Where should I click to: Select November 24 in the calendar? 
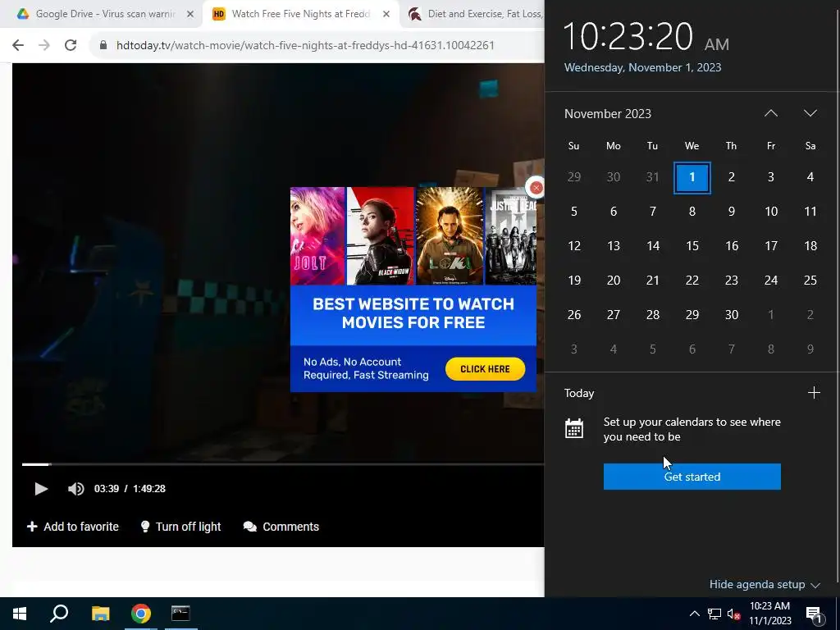771,281
